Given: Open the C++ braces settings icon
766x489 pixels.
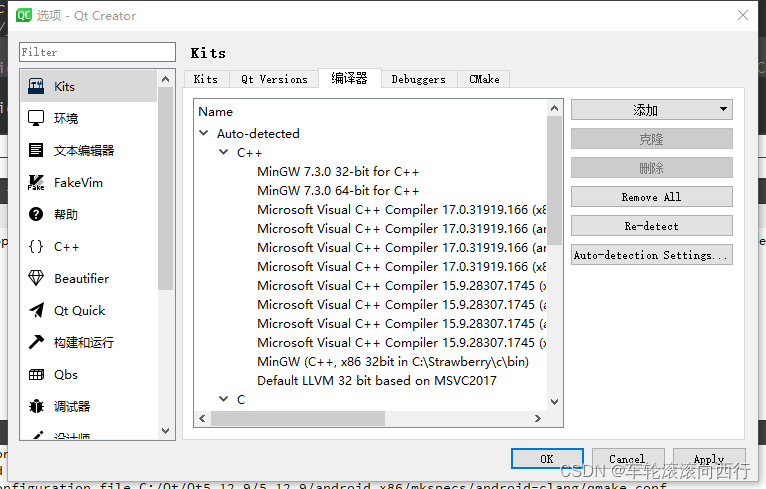Looking at the screenshot, I should 36,246.
